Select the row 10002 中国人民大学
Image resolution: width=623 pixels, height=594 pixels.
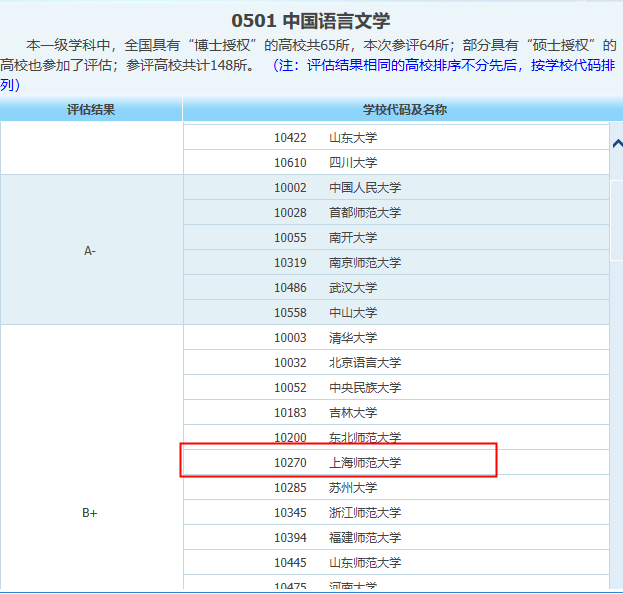tap(396, 188)
